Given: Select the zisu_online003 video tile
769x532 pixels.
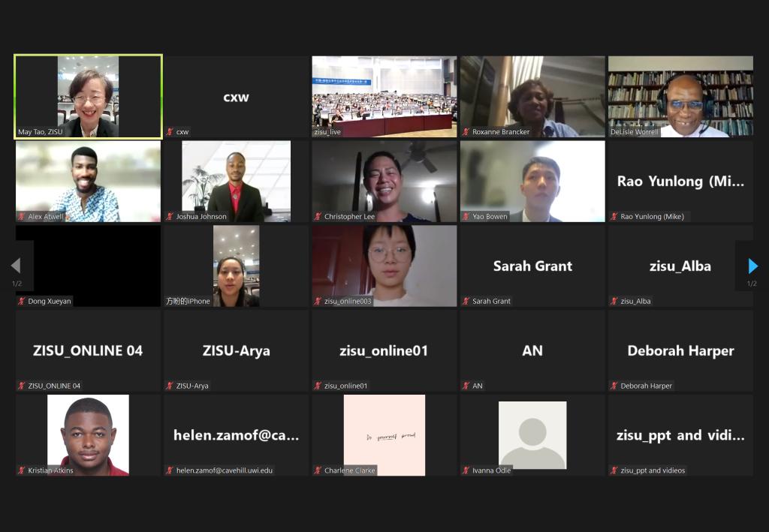Looking at the screenshot, I should pos(384,266).
